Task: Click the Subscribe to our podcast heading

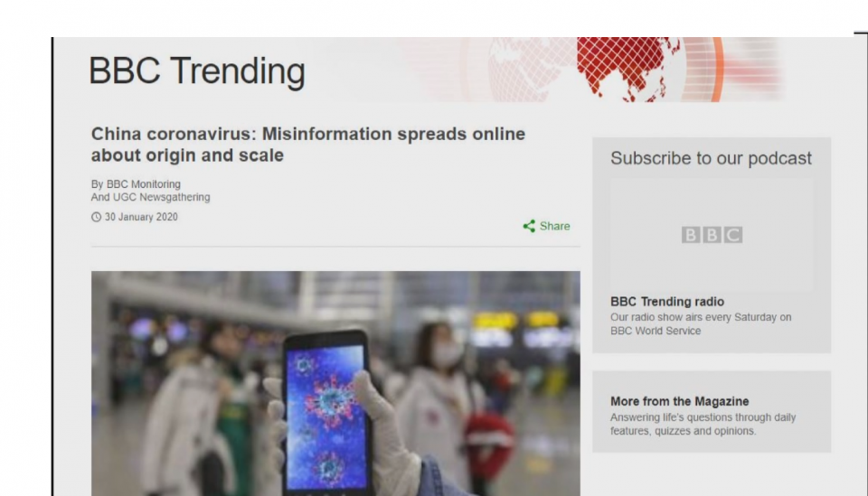Action: click(x=711, y=158)
